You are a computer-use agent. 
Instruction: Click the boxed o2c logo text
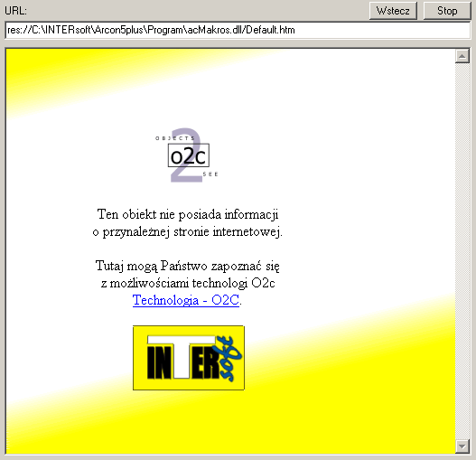pyautogui.click(x=189, y=155)
